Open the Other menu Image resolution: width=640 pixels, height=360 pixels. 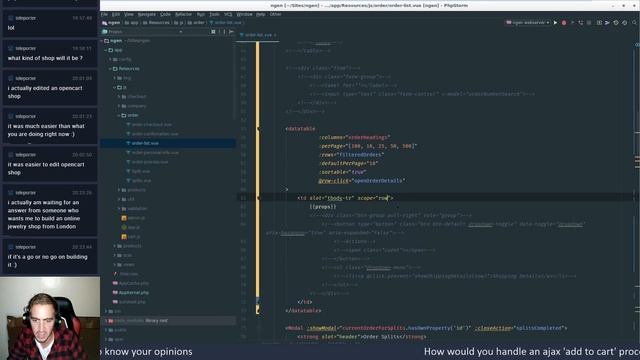(276, 14)
